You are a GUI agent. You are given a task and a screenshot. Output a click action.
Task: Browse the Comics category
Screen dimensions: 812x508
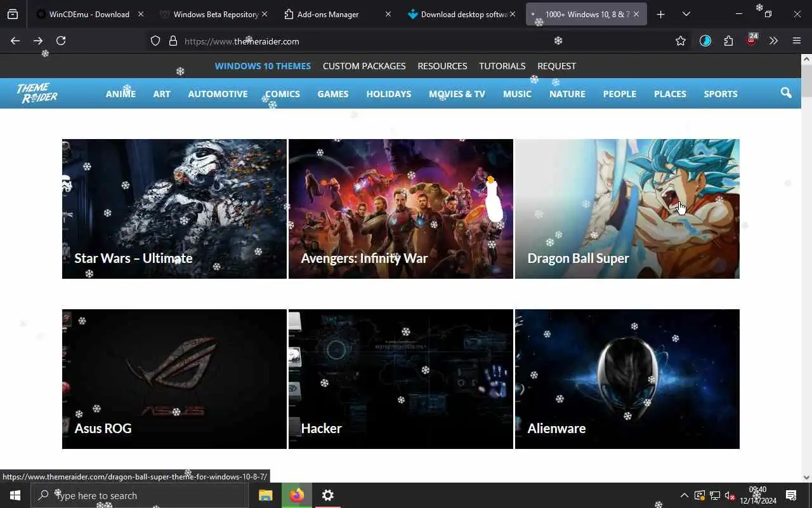[x=282, y=94]
